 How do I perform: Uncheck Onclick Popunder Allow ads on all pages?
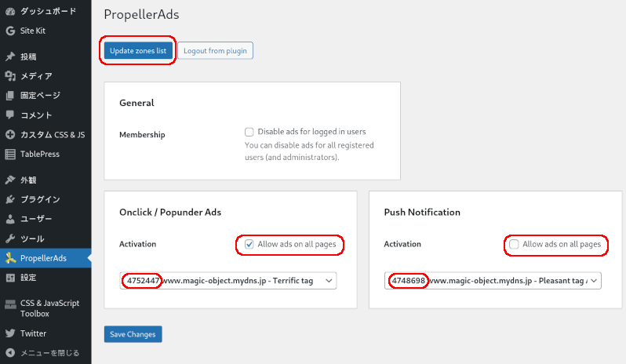pos(249,244)
